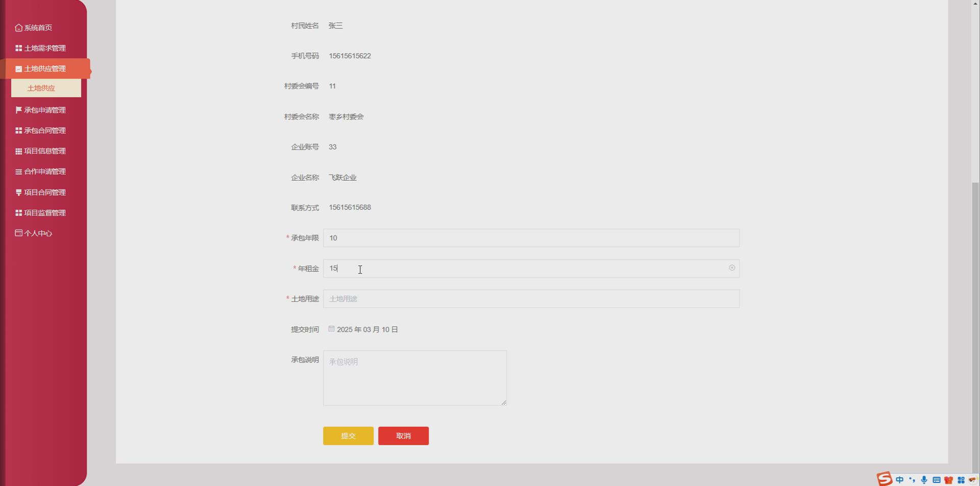980x486 pixels.
Task: Click the flag icon beside 承包申请管理
Action: click(x=19, y=110)
